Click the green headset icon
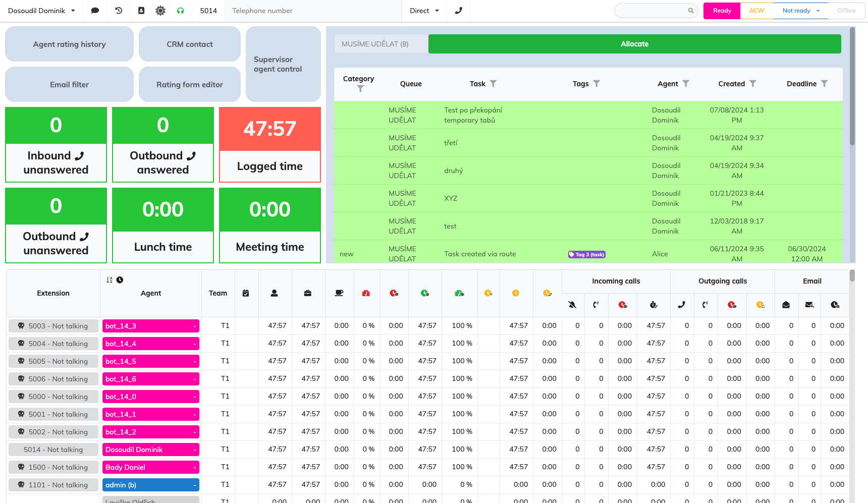Image resolution: width=868 pixels, height=503 pixels. [x=180, y=11]
